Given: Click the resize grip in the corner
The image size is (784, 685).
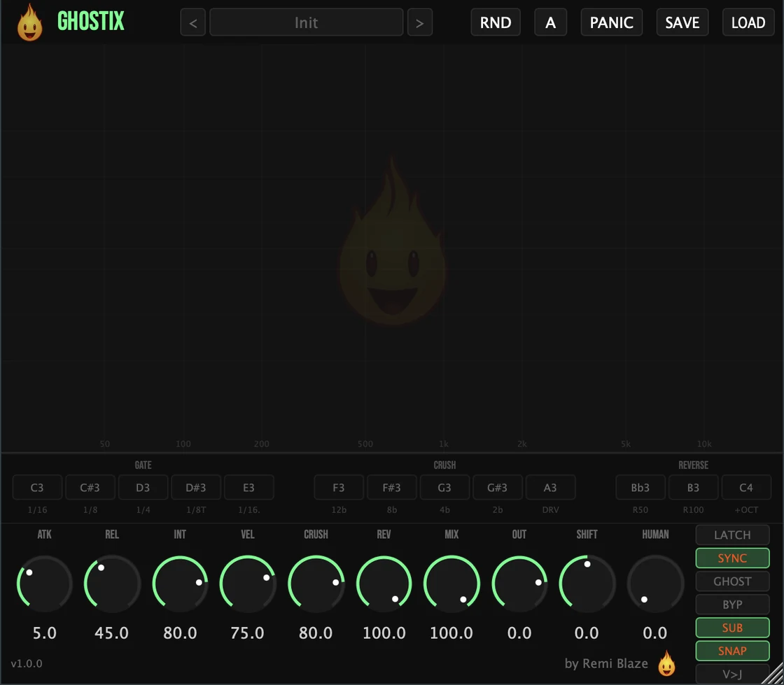Looking at the screenshot, I should click(773, 674).
